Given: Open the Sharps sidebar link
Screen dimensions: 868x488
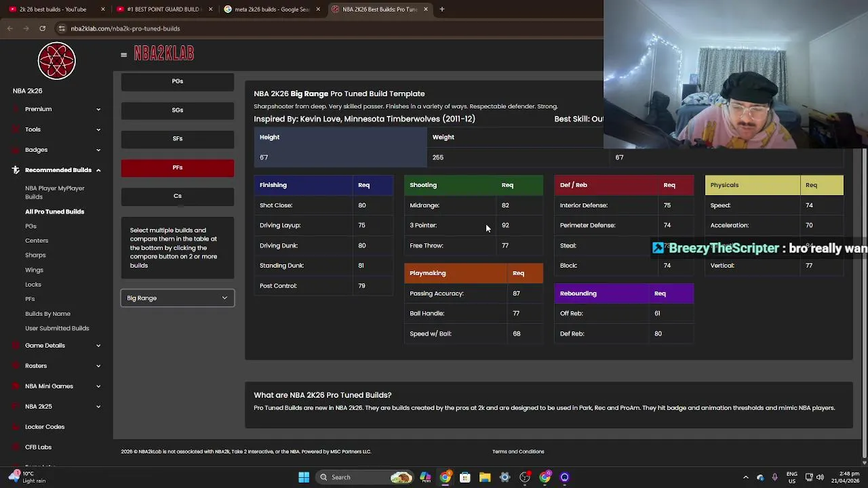Looking at the screenshot, I should pyautogui.click(x=35, y=256).
